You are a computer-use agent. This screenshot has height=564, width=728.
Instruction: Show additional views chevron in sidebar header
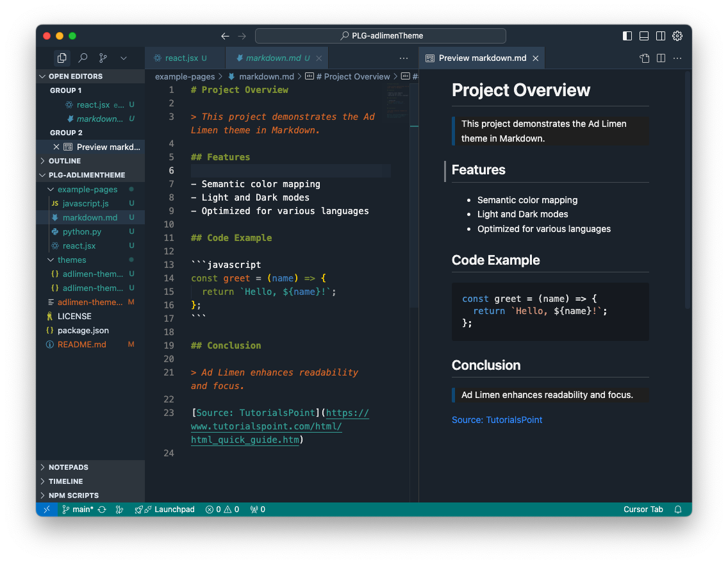click(124, 58)
